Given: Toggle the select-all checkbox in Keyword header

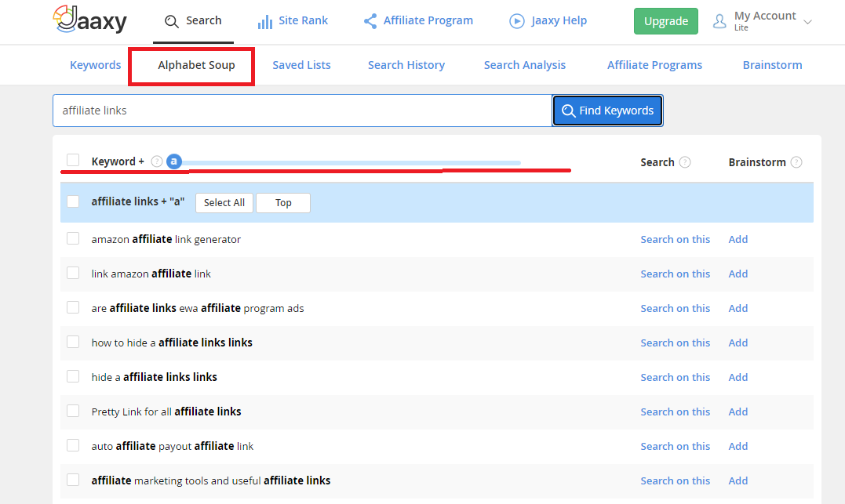Looking at the screenshot, I should [73, 160].
